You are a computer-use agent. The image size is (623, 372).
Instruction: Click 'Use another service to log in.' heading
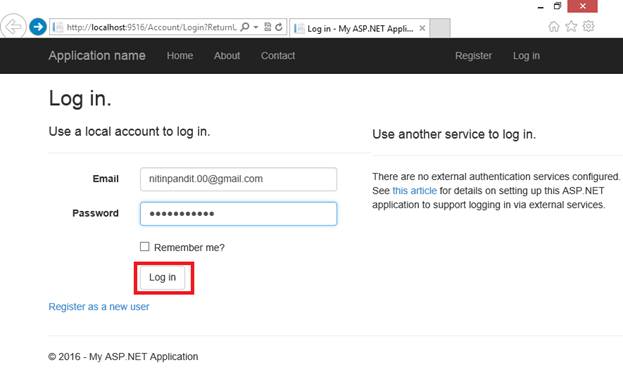tap(454, 134)
